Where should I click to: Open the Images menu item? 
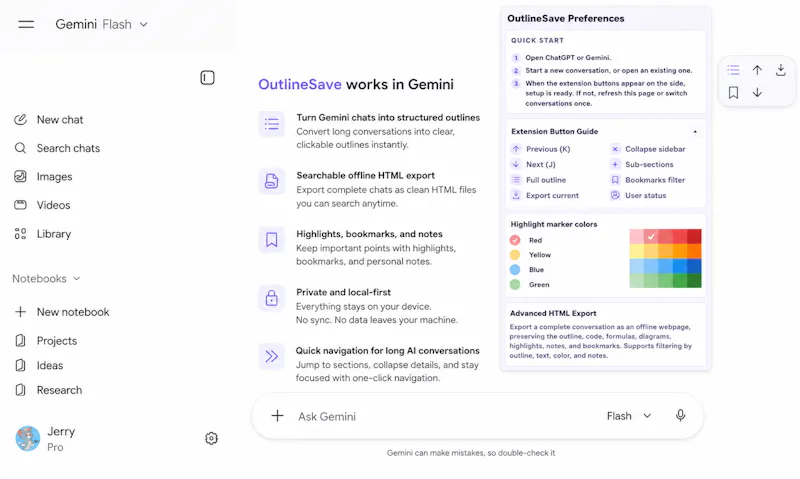pyautogui.click(x=43, y=177)
